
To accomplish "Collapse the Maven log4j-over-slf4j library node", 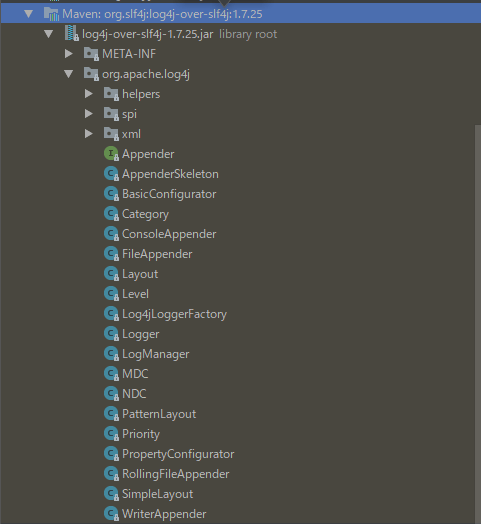I will (x=29, y=14).
